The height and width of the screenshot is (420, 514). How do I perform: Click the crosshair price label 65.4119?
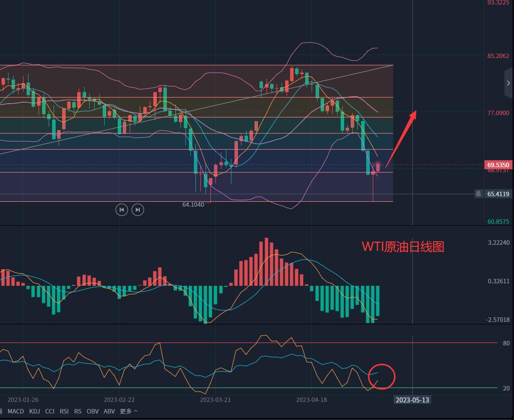tap(498, 194)
